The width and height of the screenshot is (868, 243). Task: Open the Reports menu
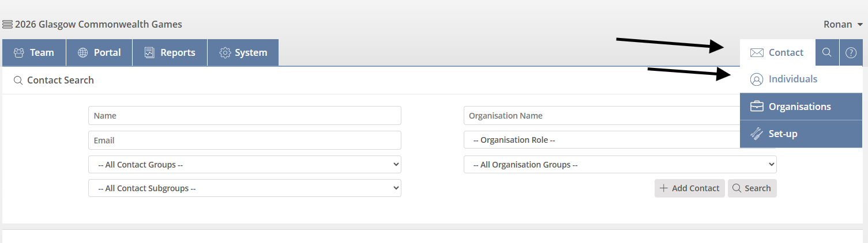(x=170, y=52)
